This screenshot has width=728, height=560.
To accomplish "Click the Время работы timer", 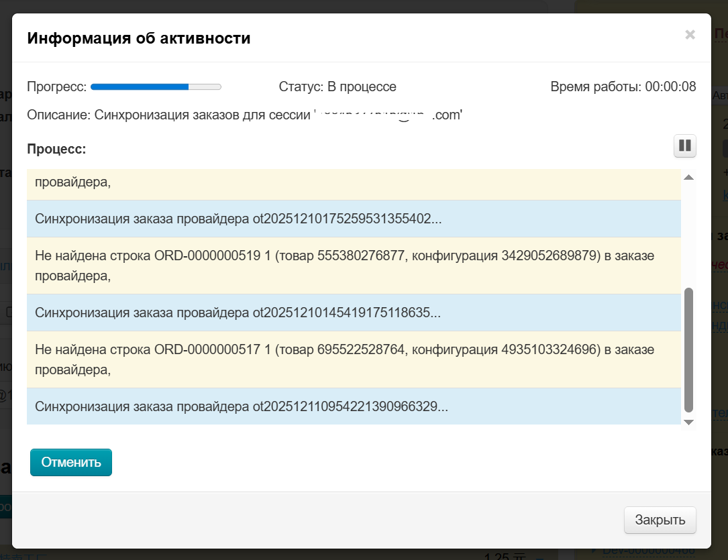I will pyautogui.click(x=623, y=87).
